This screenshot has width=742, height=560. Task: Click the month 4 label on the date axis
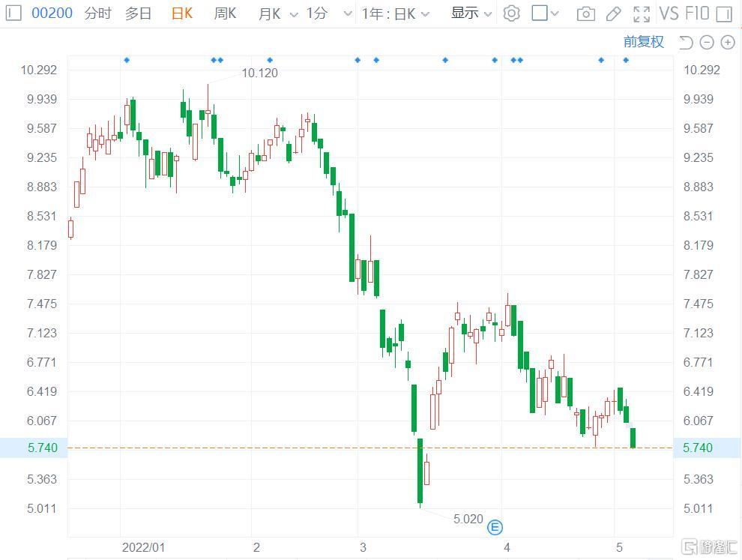pyautogui.click(x=507, y=548)
